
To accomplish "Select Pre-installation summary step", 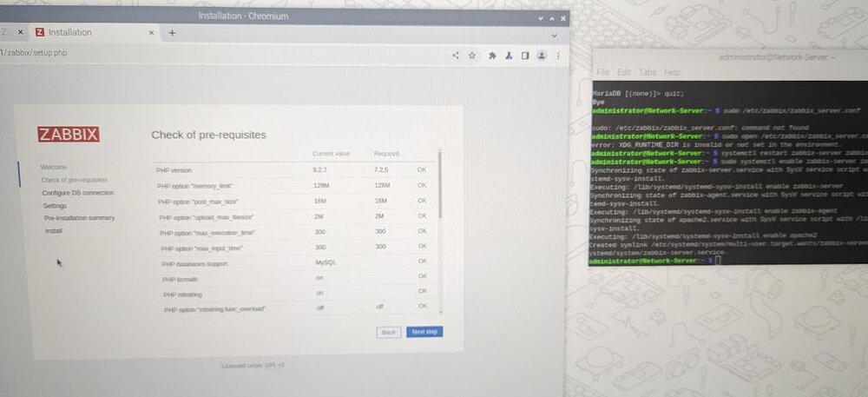I will point(80,217).
